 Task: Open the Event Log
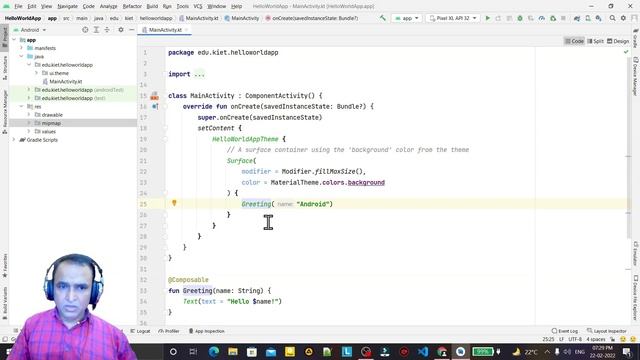(565, 331)
